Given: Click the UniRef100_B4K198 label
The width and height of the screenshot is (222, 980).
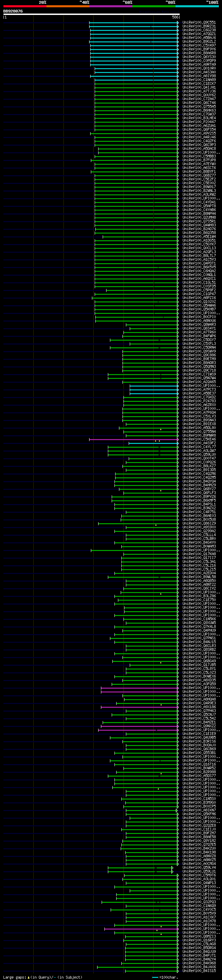Looking at the screenshot, I should [x=199, y=852].
